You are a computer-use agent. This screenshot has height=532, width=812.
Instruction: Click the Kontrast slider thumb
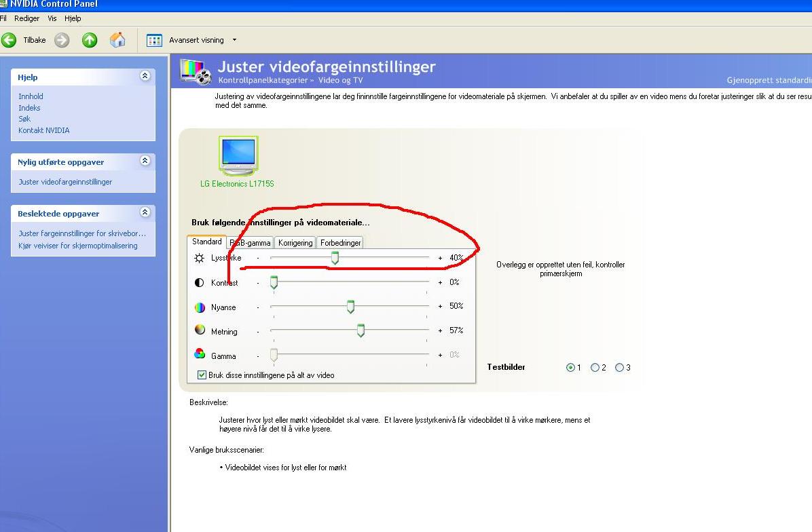[274, 282]
